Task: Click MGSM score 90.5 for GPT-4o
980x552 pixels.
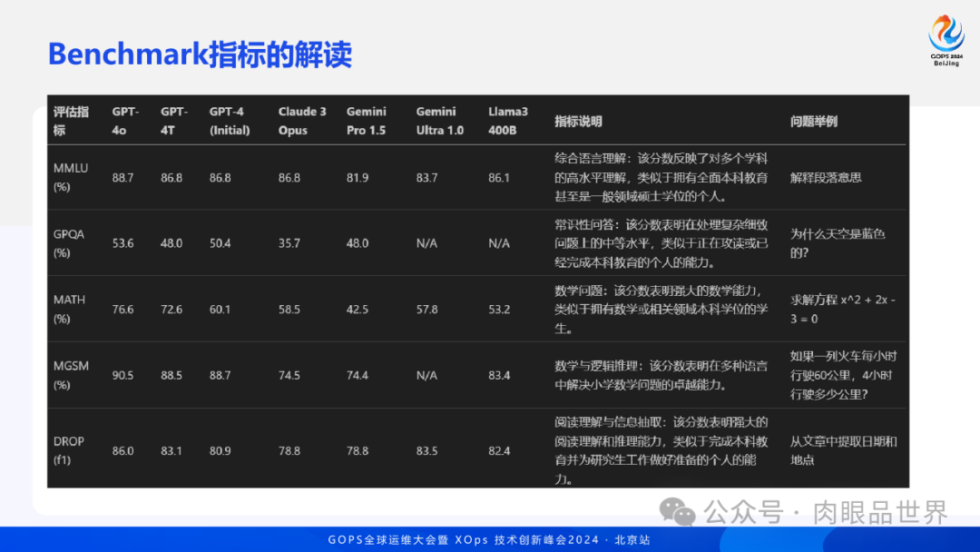Action: click(x=123, y=375)
